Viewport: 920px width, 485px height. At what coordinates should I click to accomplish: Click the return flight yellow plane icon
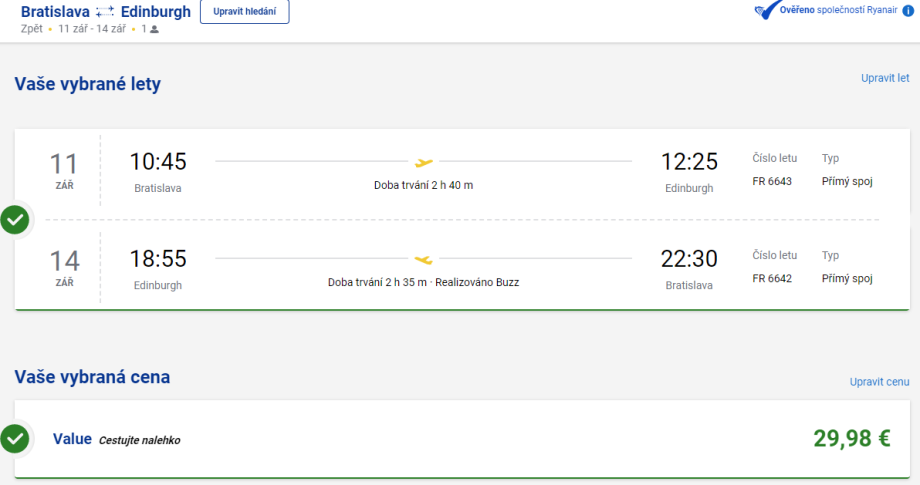(424, 259)
